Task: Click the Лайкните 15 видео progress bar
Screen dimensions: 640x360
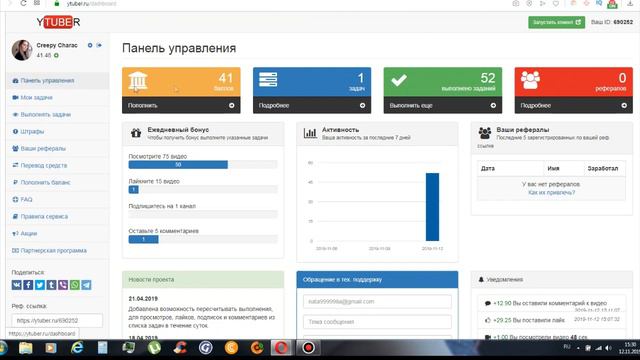Action: click(203, 189)
